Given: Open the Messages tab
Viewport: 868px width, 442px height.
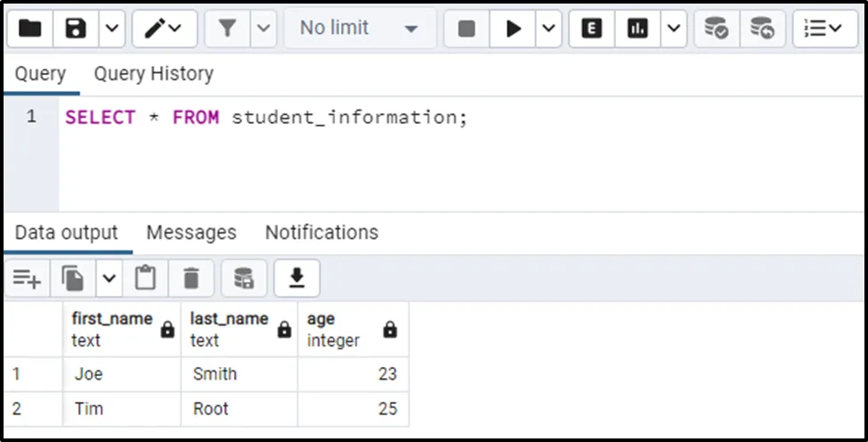Looking at the screenshot, I should click(191, 233).
